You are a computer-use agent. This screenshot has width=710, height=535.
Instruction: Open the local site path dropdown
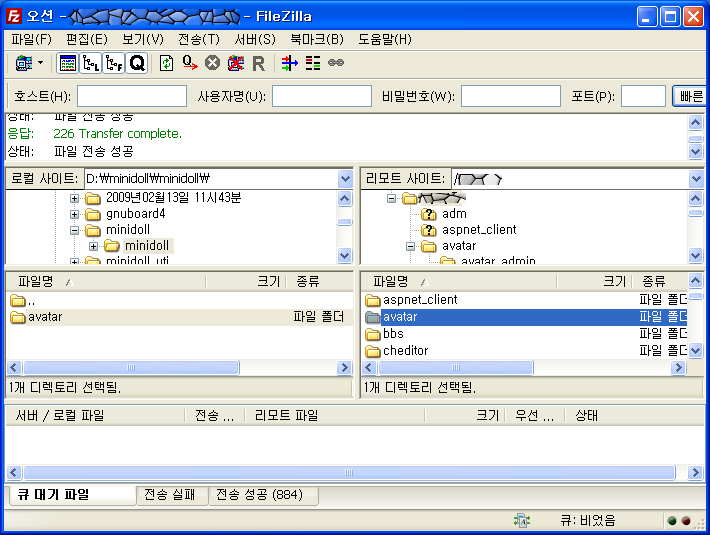(345, 179)
